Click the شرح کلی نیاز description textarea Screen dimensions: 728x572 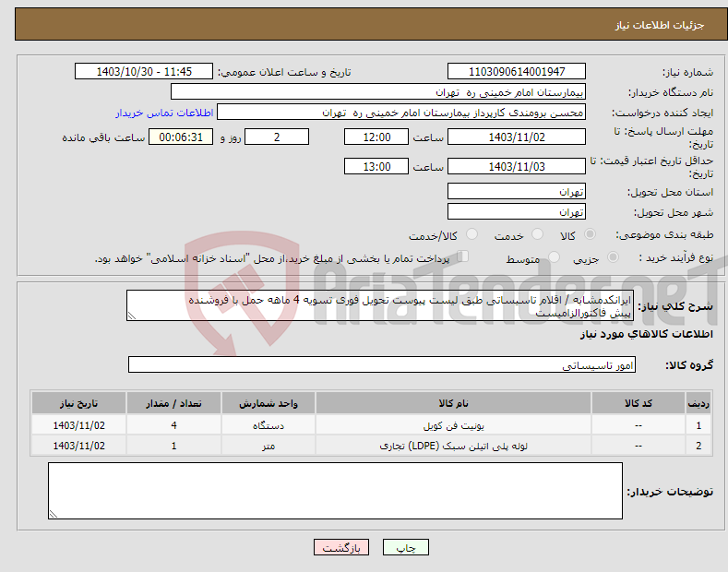pos(380,305)
